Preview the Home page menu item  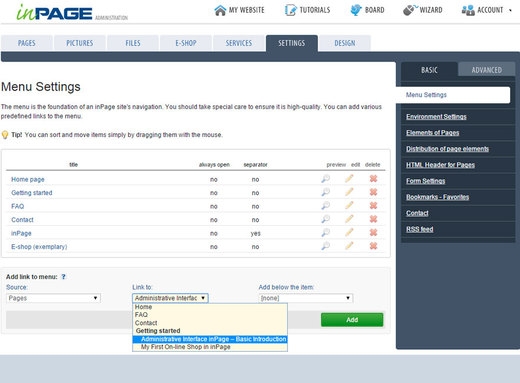pos(326,179)
